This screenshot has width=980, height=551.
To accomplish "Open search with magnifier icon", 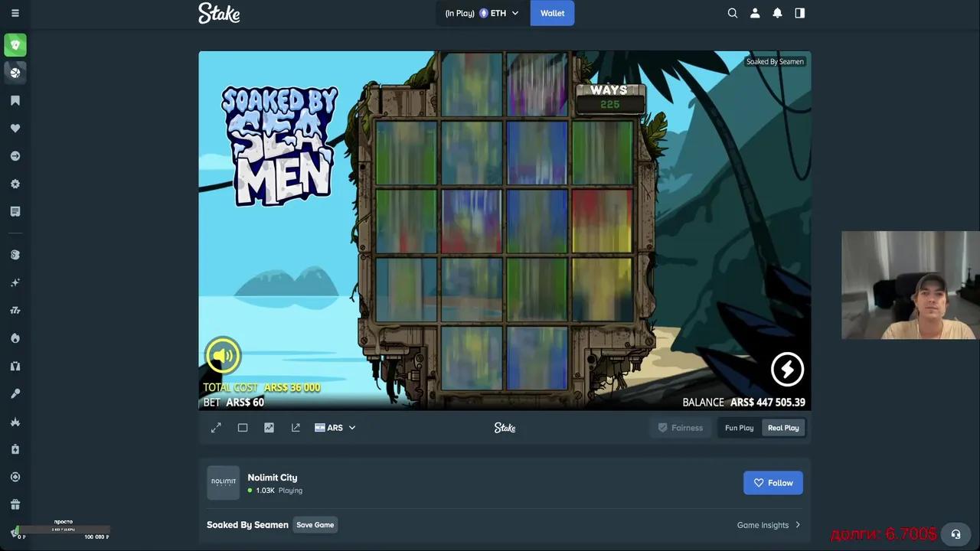I will pyautogui.click(x=733, y=13).
